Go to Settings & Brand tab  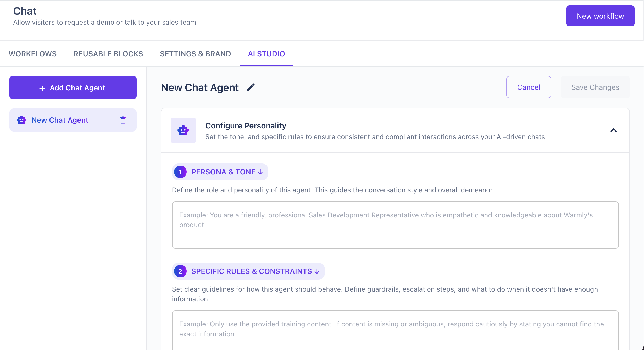click(x=195, y=54)
